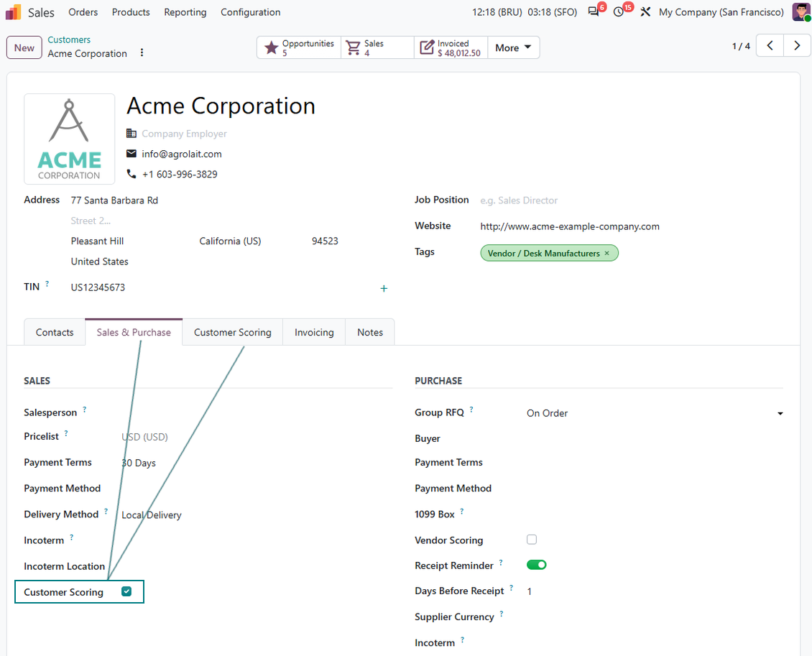Open the Orders menu
Image resolution: width=812 pixels, height=656 pixels.
(83, 12)
